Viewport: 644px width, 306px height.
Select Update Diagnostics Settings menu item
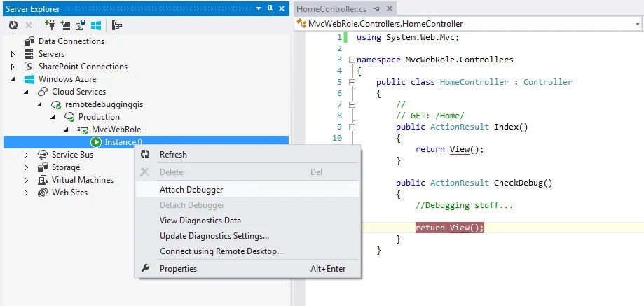click(x=247, y=236)
